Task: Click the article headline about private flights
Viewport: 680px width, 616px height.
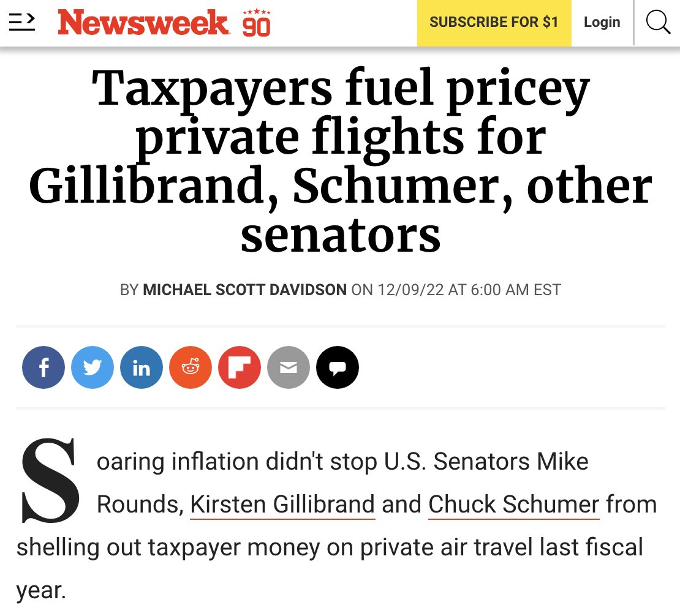Action: coord(340,162)
